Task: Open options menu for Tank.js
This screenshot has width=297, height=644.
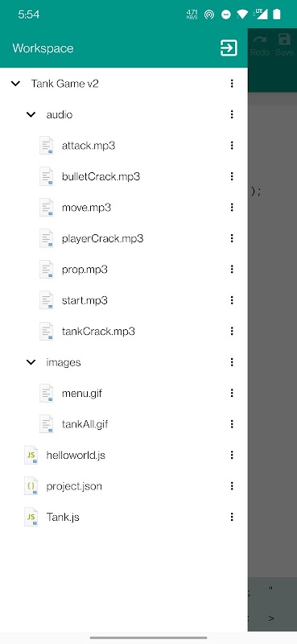Action: point(232,517)
